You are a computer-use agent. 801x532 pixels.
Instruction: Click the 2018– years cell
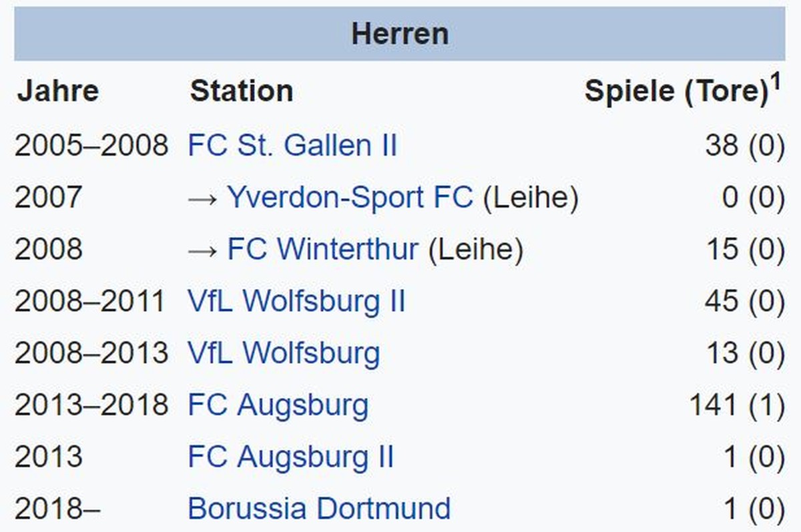click(57, 509)
